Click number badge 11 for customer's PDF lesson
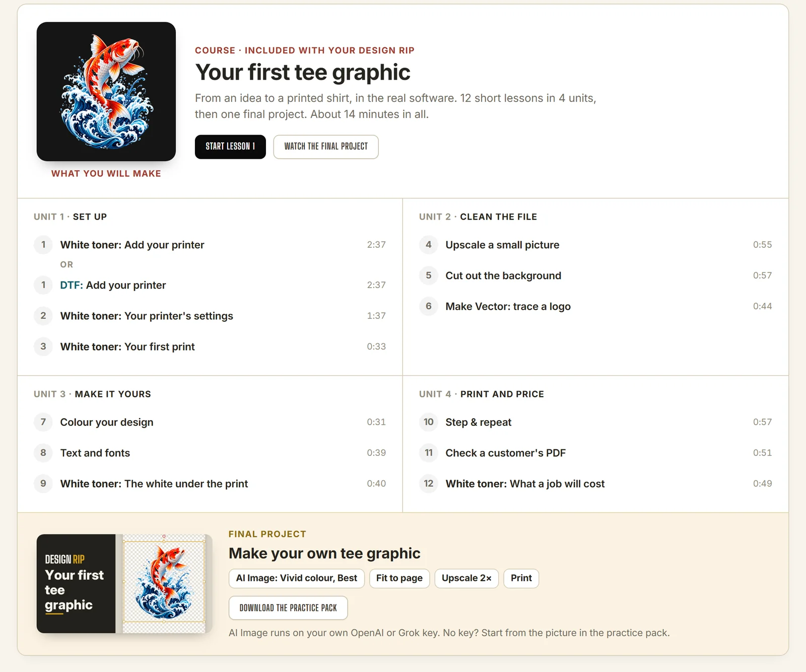 point(429,453)
